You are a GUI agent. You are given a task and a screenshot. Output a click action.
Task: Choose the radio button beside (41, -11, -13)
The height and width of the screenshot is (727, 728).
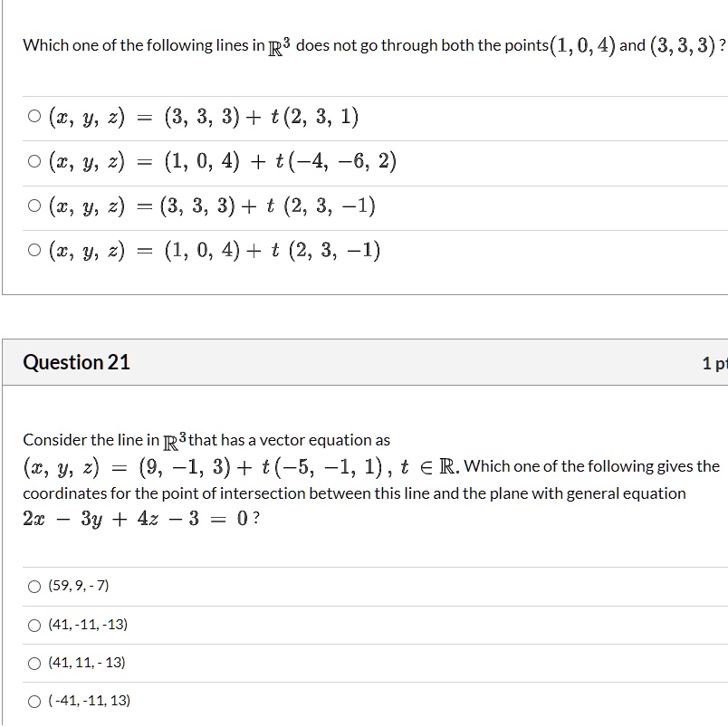pos(34,626)
